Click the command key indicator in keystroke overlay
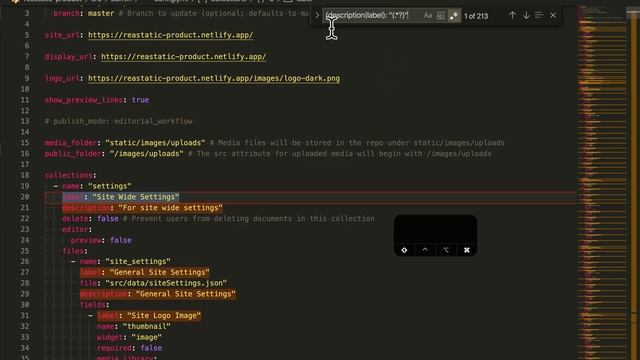 point(467,250)
